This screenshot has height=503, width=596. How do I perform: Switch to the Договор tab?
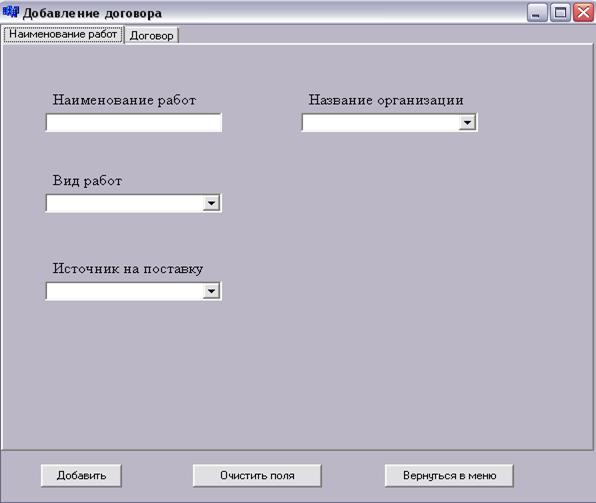point(152,36)
